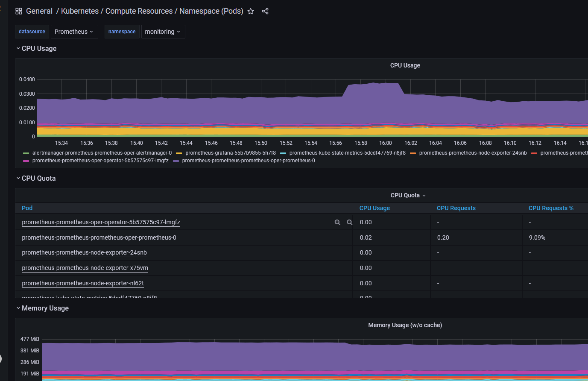Click purple swatch for oper-prometheus-0 legend
Viewport: 588px width, 381px height.
[176, 161]
